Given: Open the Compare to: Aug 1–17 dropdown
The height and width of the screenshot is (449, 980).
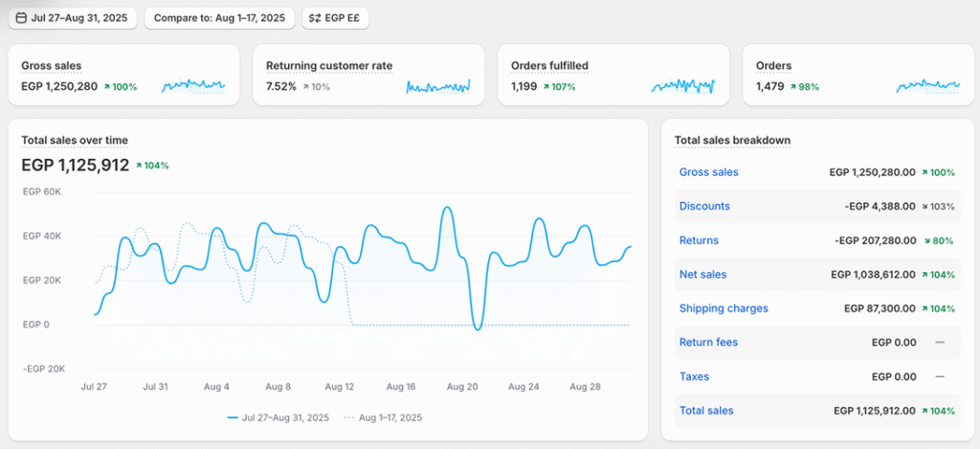Looking at the screenshot, I should 220,18.
